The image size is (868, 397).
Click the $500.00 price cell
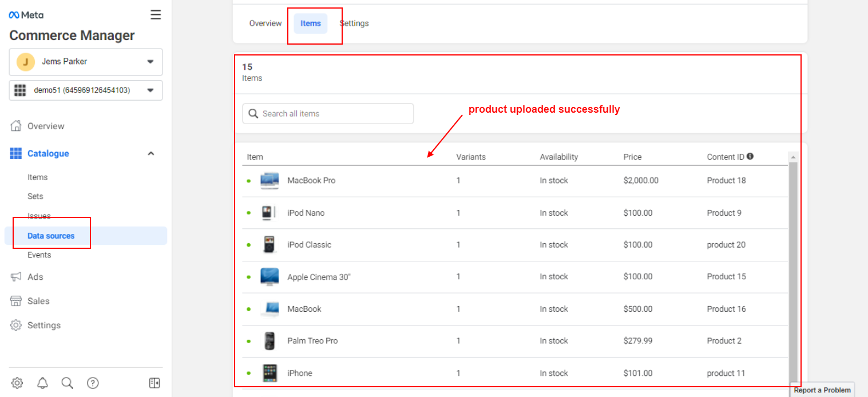(x=638, y=309)
